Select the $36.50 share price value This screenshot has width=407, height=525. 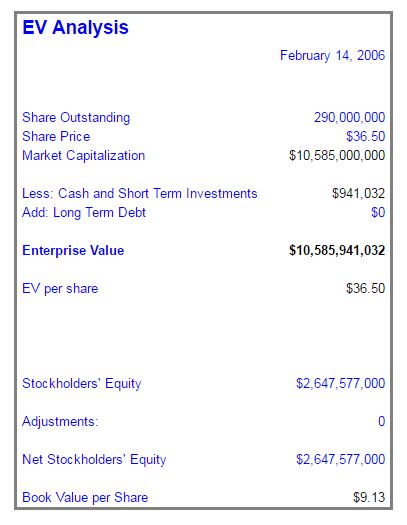tap(365, 137)
